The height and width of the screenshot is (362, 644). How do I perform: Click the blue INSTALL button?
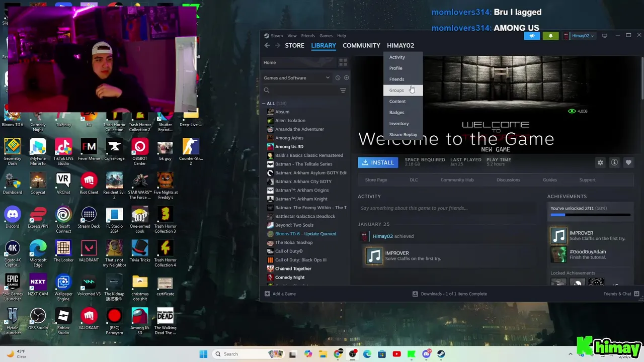click(x=378, y=162)
